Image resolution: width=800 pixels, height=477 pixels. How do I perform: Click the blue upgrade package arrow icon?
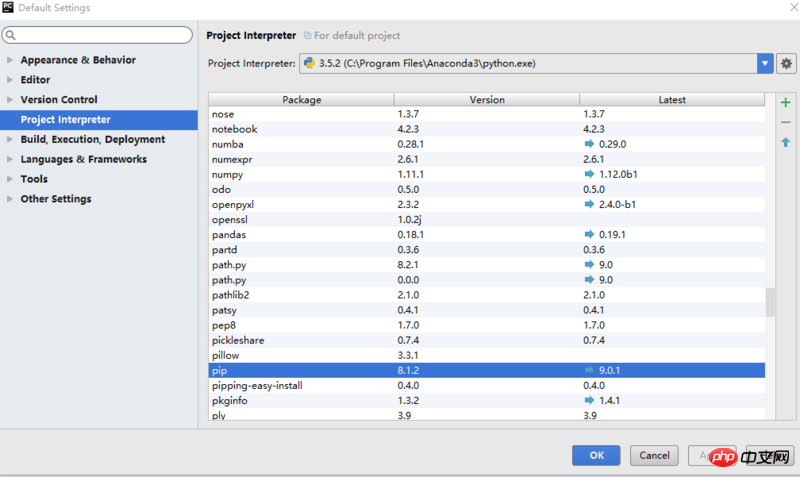[x=786, y=143]
